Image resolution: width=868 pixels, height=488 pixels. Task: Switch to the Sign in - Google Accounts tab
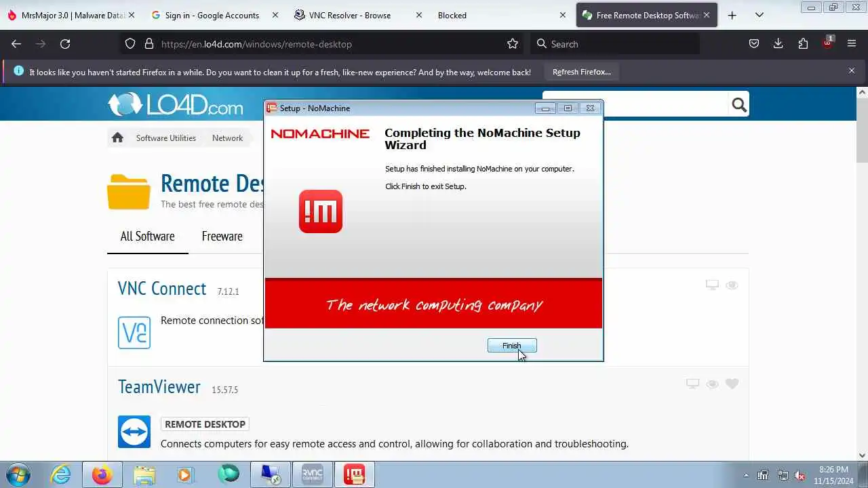coord(212,15)
